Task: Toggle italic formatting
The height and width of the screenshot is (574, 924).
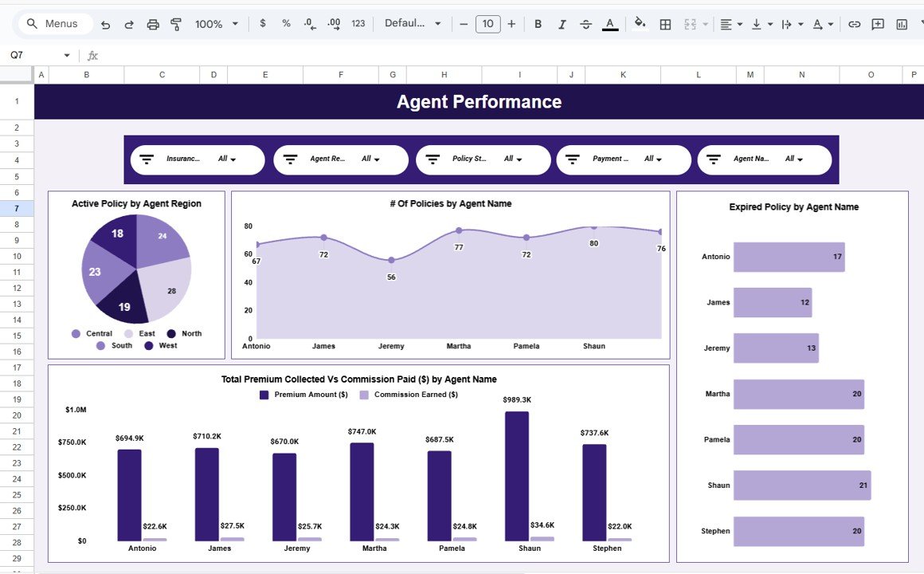Action: click(x=562, y=24)
